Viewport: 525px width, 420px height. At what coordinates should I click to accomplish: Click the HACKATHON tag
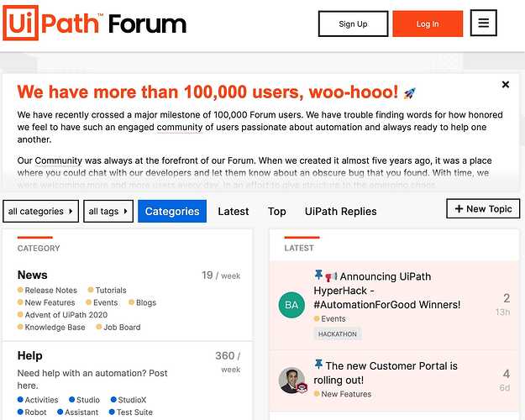(338, 334)
